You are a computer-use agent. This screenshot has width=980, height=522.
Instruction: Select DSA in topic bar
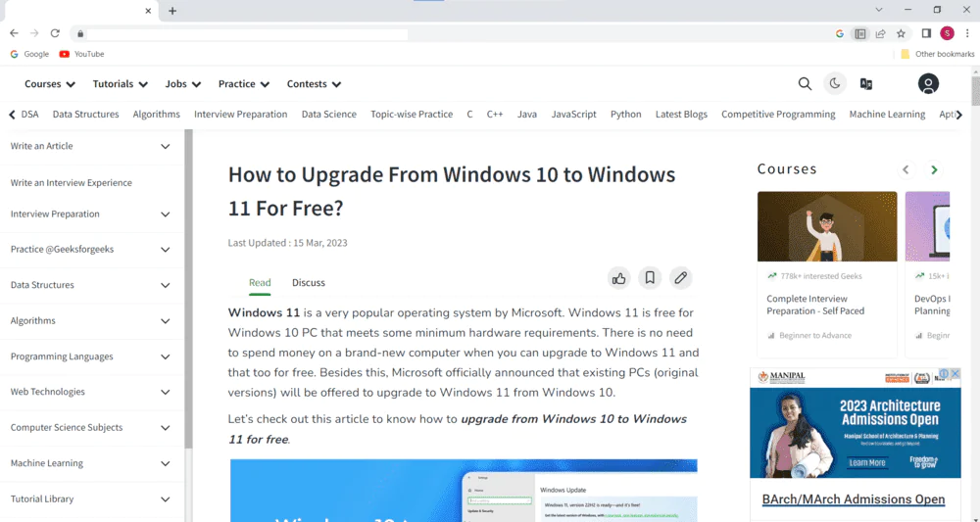[x=30, y=115]
